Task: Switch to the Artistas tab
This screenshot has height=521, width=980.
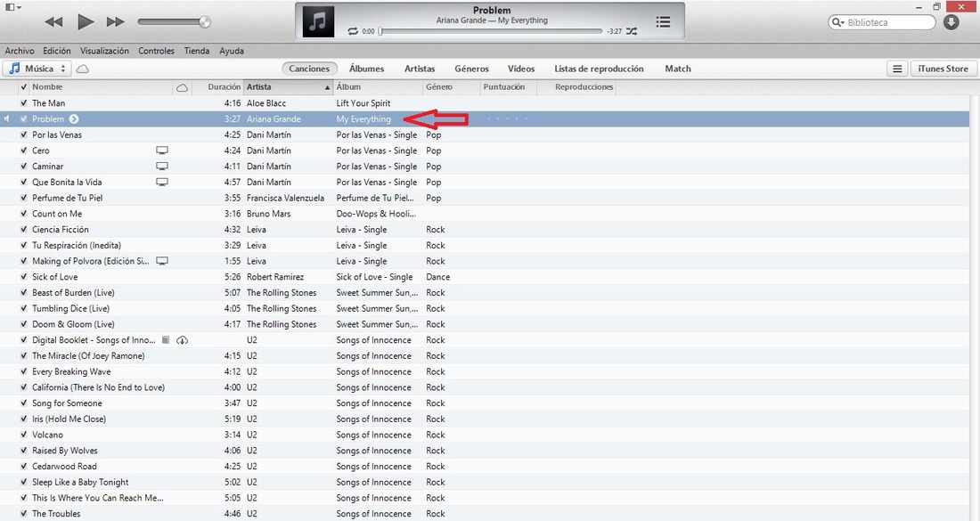Action: click(x=420, y=69)
